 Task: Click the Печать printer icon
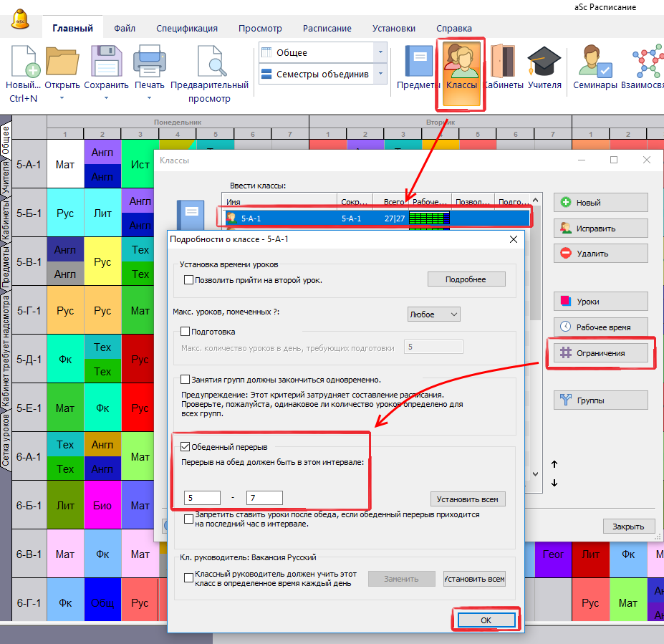(x=150, y=62)
